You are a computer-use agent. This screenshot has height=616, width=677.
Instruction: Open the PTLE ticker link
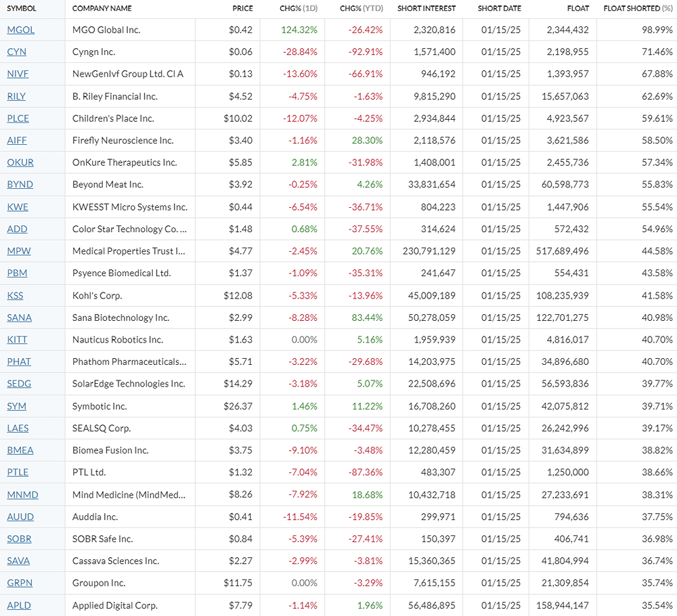(x=18, y=472)
